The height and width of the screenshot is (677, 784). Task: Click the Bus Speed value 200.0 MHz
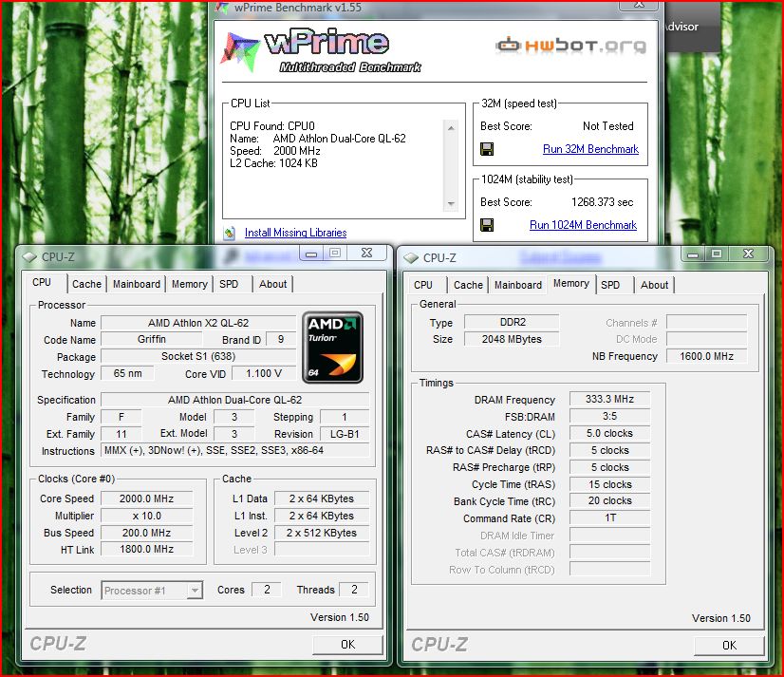coord(146,533)
